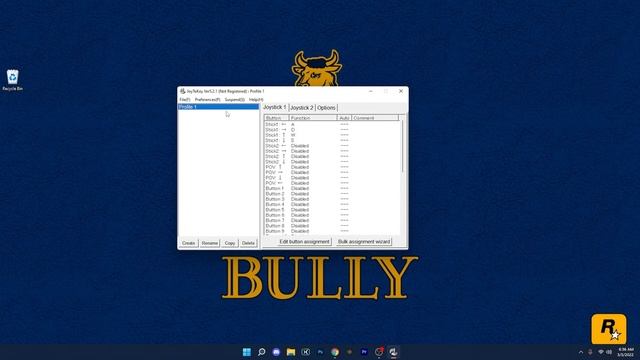Select the Stick2 left arrow row

click(332, 146)
